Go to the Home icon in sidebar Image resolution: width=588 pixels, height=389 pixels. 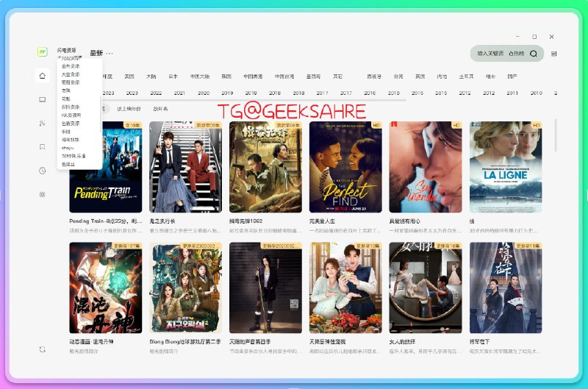click(43, 76)
